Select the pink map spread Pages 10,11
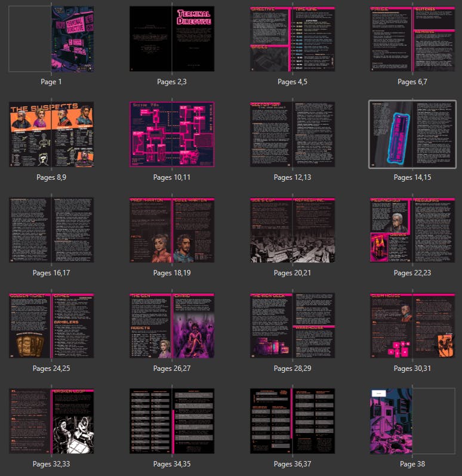This screenshot has height=476, width=462. 172,134
